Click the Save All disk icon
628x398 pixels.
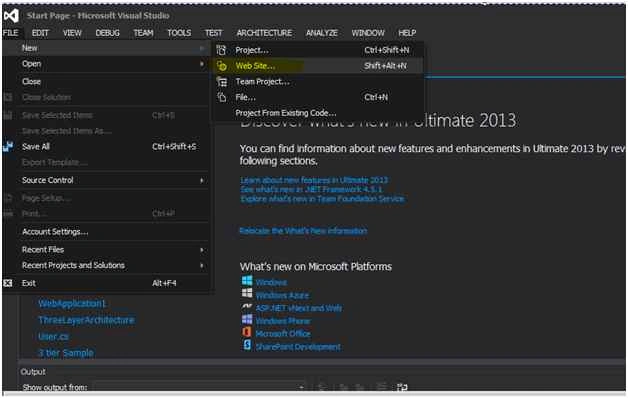point(8,147)
